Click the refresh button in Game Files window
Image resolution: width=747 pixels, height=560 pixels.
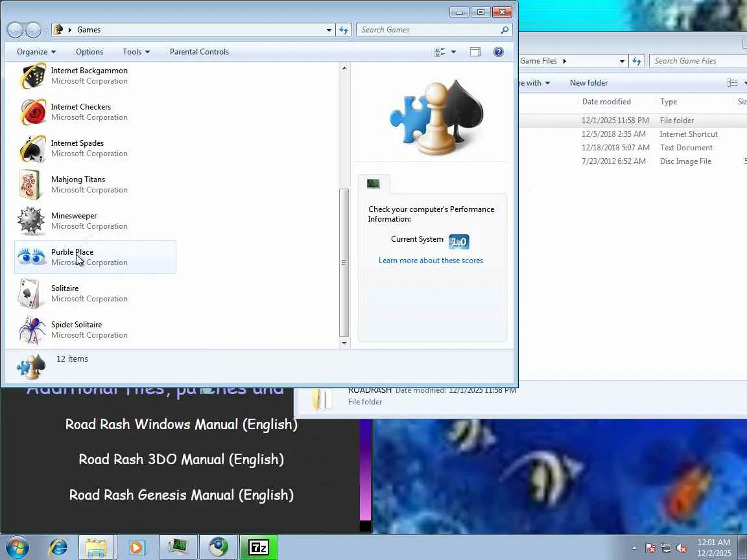(x=637, y=61)
